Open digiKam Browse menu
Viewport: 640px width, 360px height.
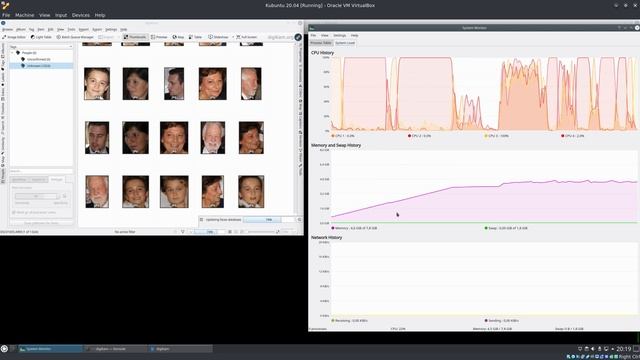coord(7,29)
